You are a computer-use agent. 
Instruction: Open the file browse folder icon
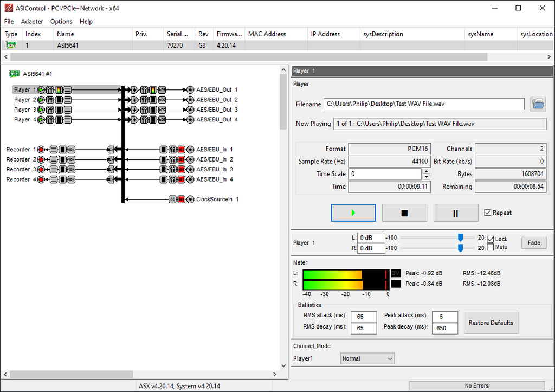coord(538,104)
